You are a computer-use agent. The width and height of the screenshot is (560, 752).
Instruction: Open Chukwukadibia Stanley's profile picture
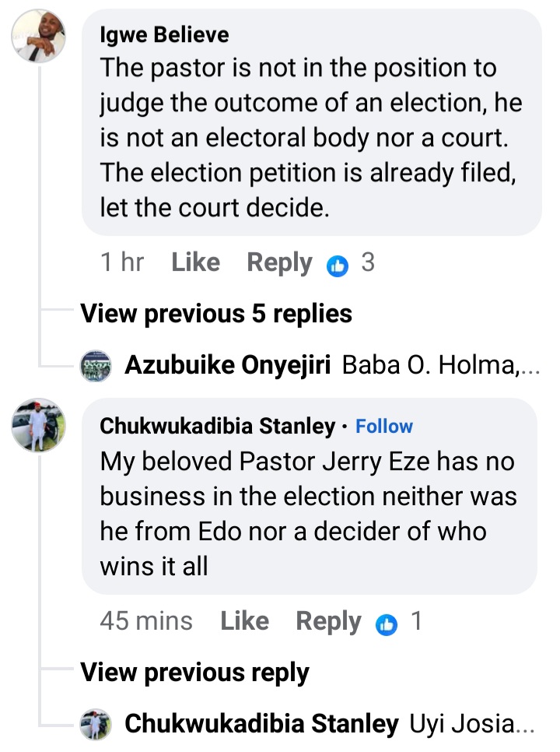[x=38, y=426]
